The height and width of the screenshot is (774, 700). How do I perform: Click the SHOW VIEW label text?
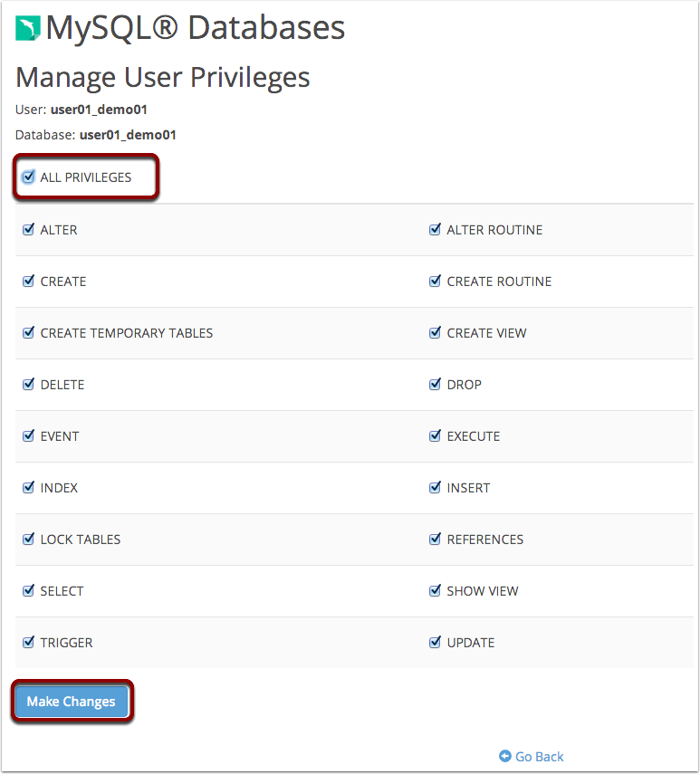[x=483, y=591]
